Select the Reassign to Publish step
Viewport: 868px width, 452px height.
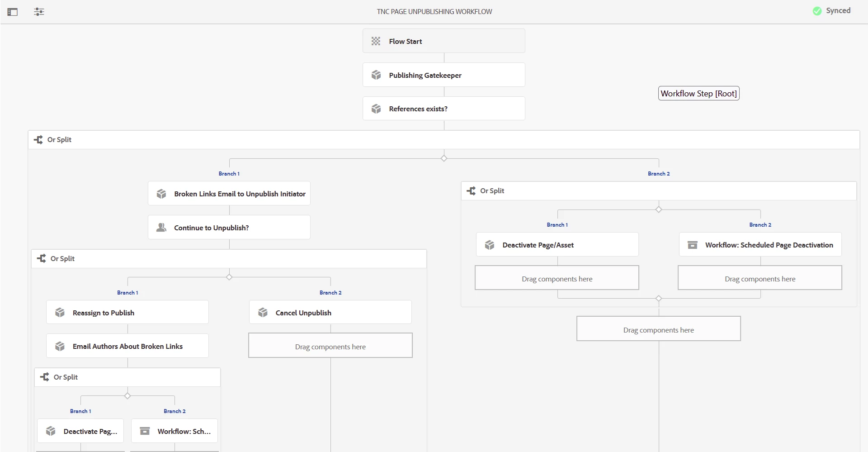pyautogui.click(x=127, y=313)
